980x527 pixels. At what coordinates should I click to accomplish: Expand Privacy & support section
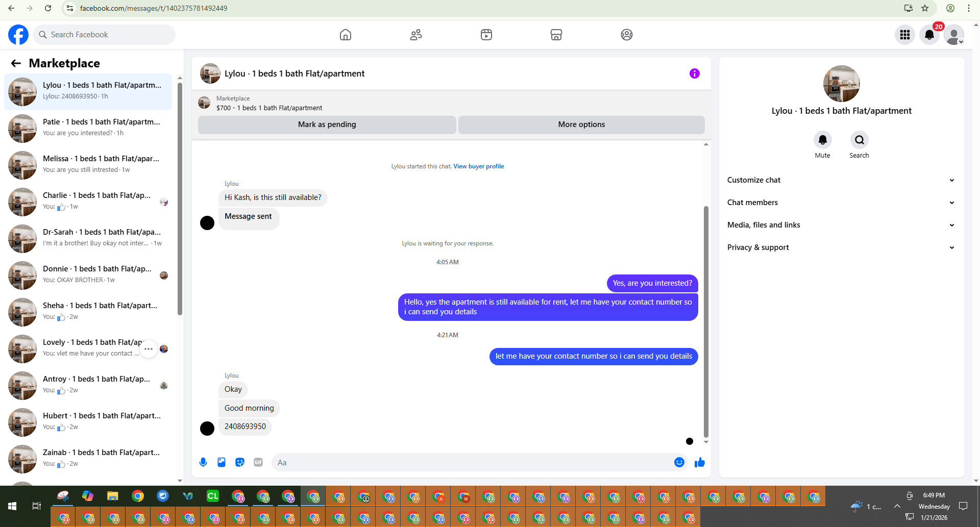(841, 247)
